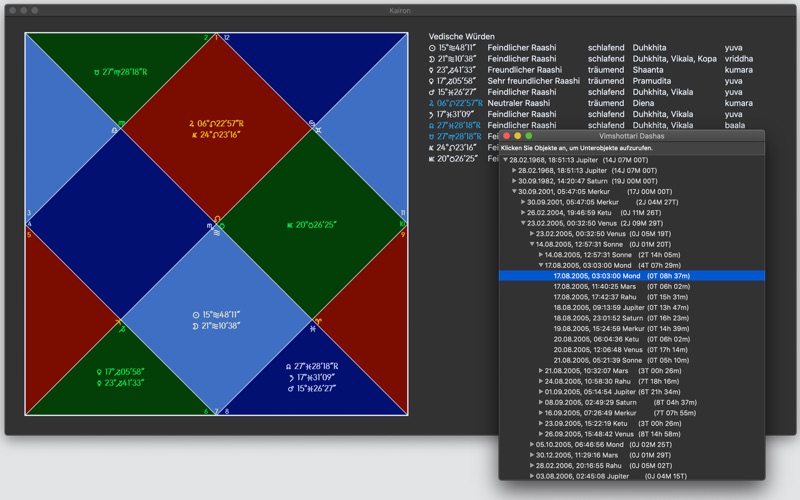
Task: Click the Jupiter symbol in the red top chart house
Action: [192, 123]
